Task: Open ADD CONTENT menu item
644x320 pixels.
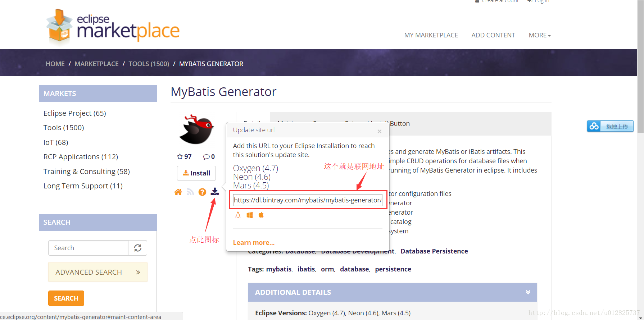Action: tap(493, 35)
